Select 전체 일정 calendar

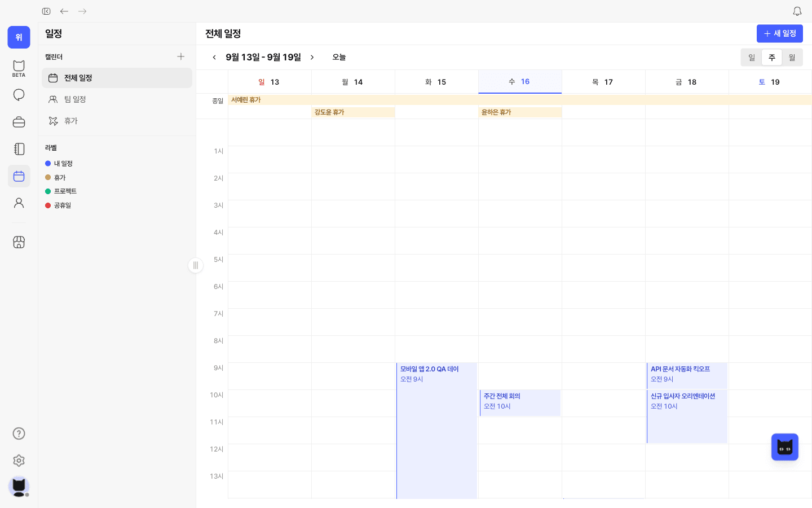coord(117,78)
